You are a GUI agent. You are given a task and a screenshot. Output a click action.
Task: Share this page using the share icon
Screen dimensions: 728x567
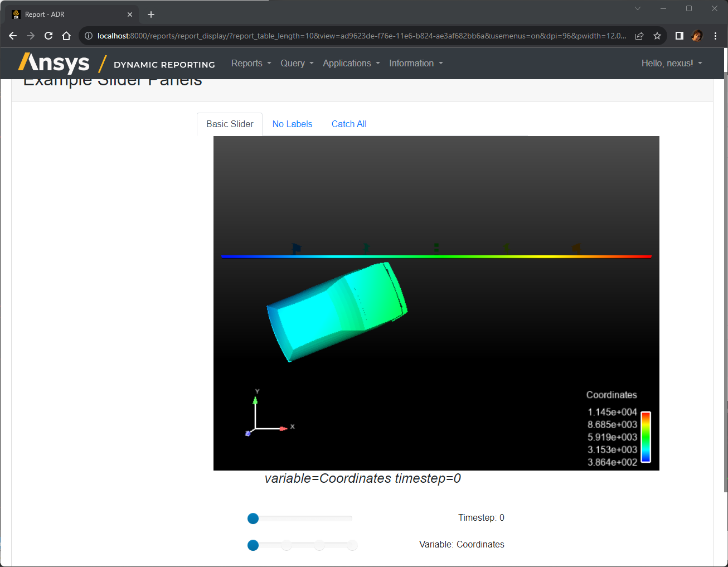[x=639, y=36]
